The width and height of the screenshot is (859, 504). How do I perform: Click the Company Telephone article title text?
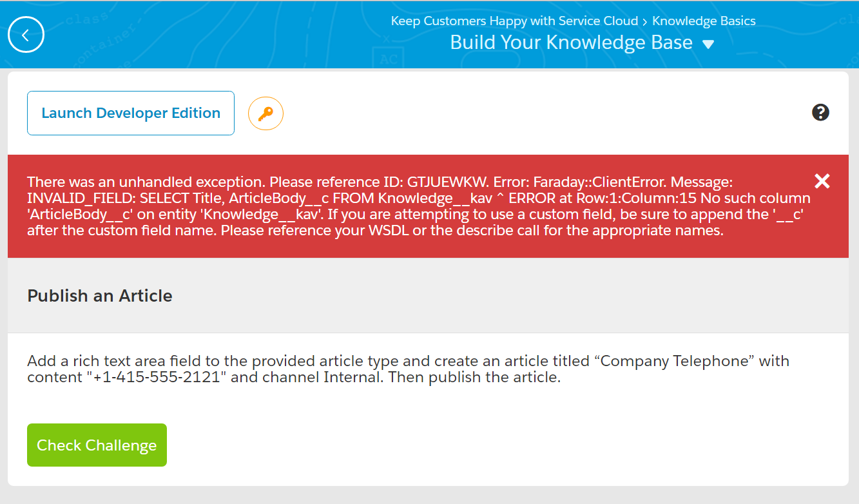click(x=677, y=361)
